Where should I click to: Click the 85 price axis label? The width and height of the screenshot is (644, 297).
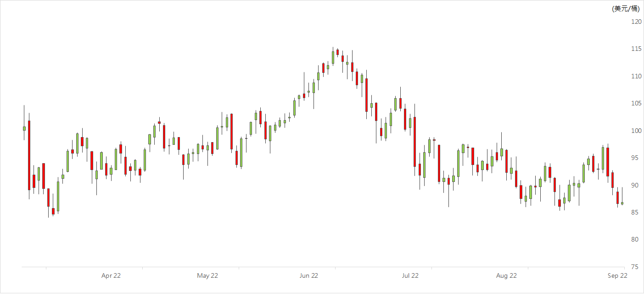point(636,213)
